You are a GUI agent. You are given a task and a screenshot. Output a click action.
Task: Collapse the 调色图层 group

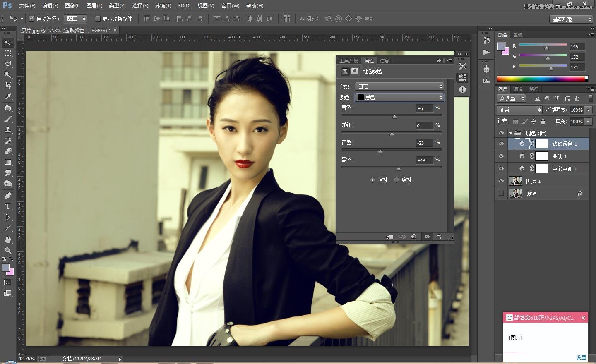tap(511, 133)
